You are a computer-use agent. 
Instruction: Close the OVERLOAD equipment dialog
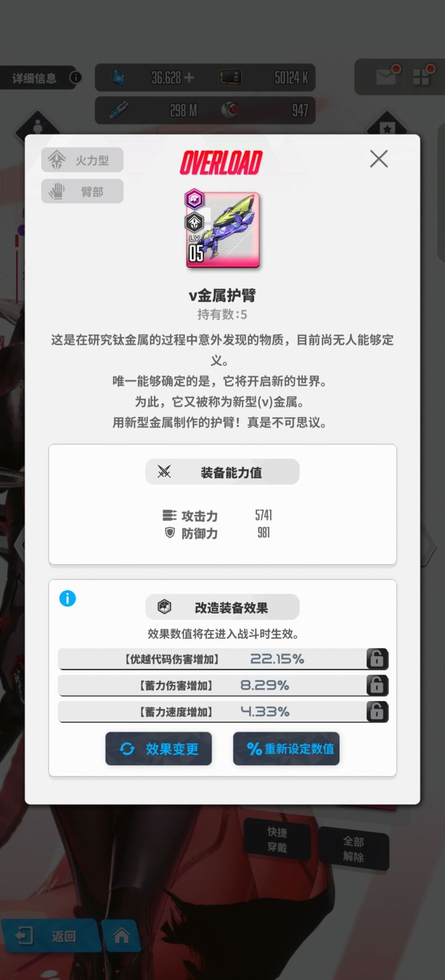click(379, 159)
